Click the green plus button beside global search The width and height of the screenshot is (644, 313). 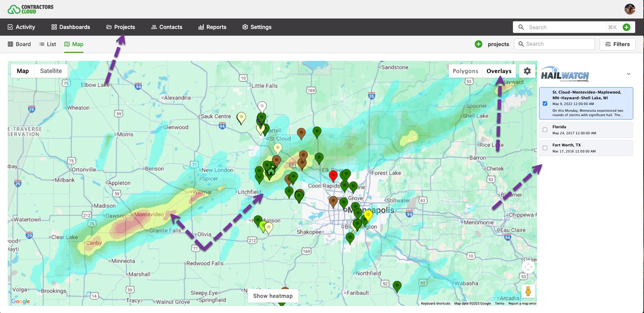(627, 27)
